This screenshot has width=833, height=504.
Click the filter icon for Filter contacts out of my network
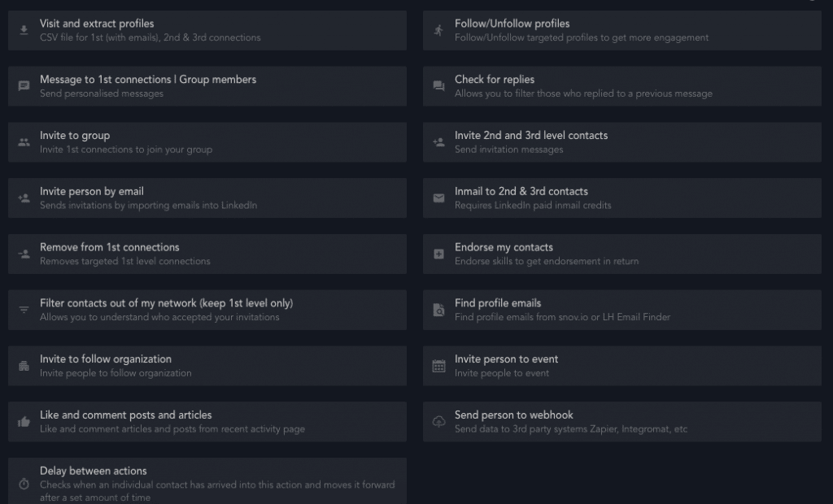(x=24, y=309)
